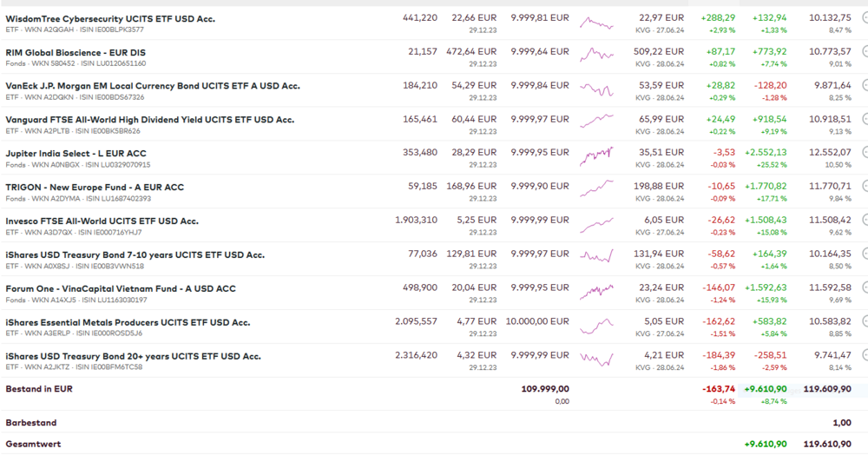The width and height of the screenshot is (868, 462).
Task: Open Jupiter India Select fund page
Action: (x=76, y=154)
